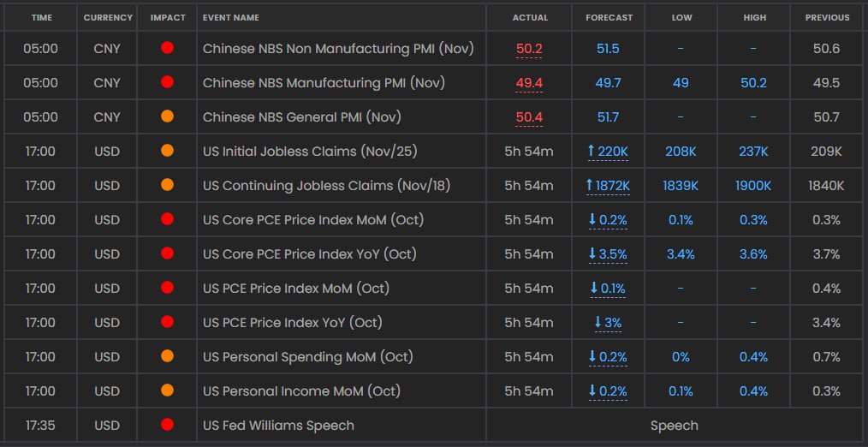
Task: Sort by the Time column header
Action: click(x=42, y=17)
